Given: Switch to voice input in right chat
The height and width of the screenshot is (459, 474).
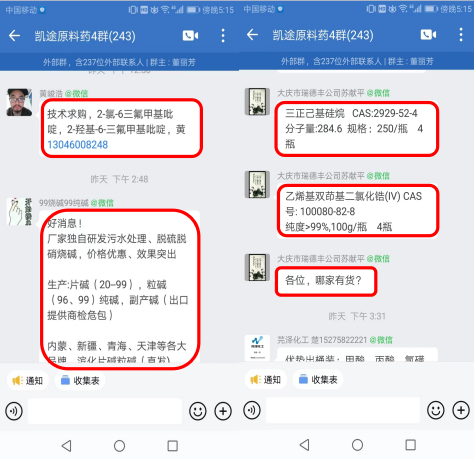Looking at the screenshot, I should [x=252, y=410].
